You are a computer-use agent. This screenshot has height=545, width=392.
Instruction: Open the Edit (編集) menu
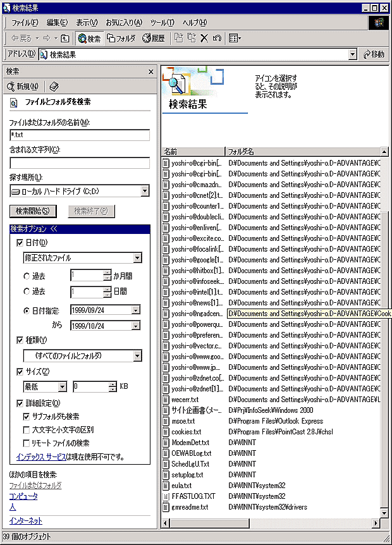pyautogui.click(x=57, y=23)
